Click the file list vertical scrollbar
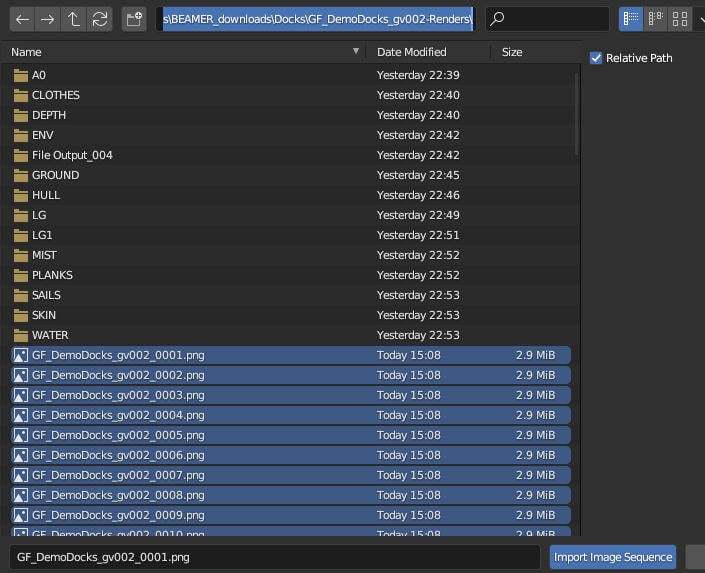Viewport: 705px width, 573px height. click(x=576, y=114)
